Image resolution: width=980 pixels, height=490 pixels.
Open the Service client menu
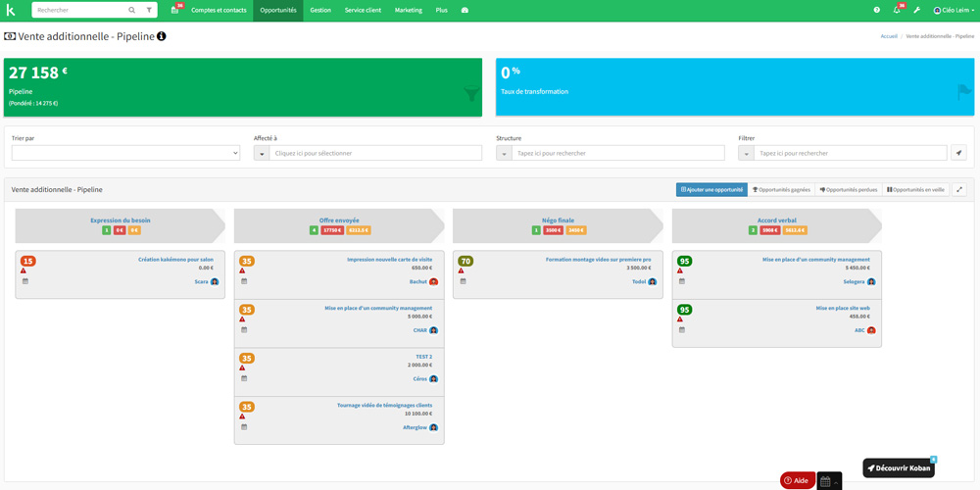coord(363,10)
